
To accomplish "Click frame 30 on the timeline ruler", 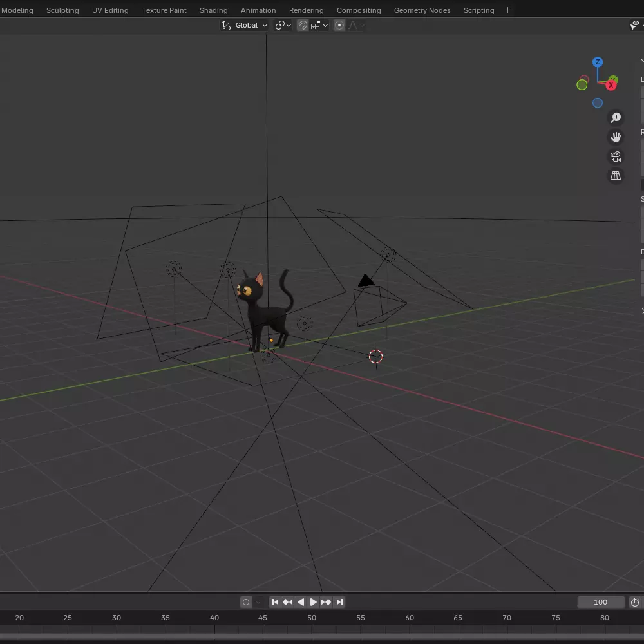I will (x=117, y=618).
